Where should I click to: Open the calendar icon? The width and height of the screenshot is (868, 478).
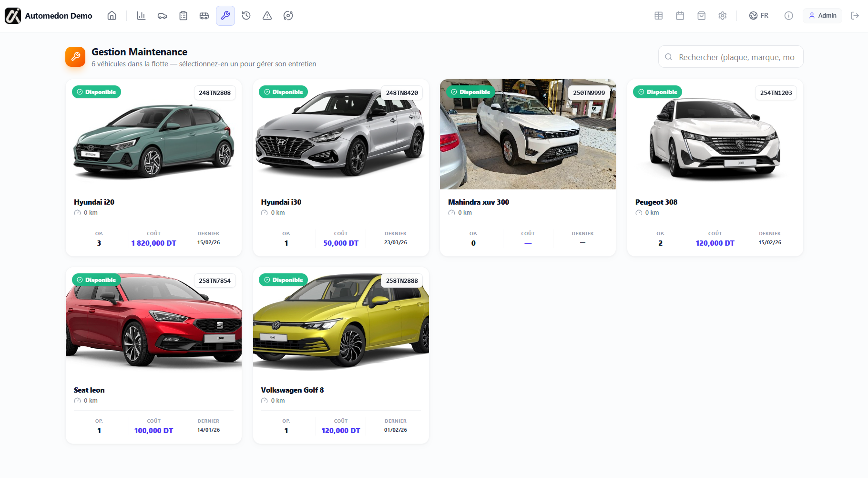point(680,16)
